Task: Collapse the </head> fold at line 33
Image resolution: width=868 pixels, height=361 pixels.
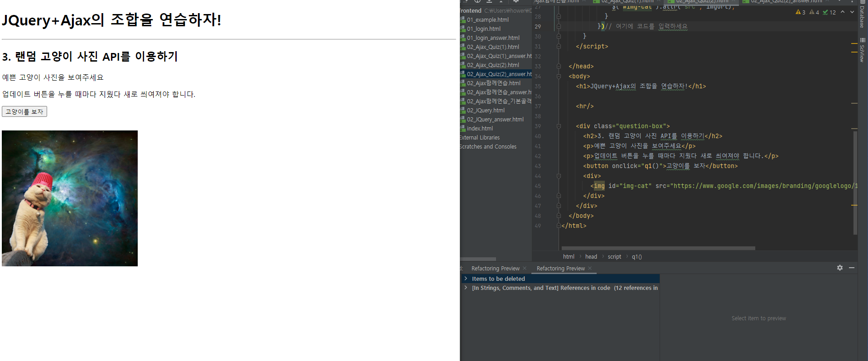Action: pyautogui.click(x=559, y=66)
